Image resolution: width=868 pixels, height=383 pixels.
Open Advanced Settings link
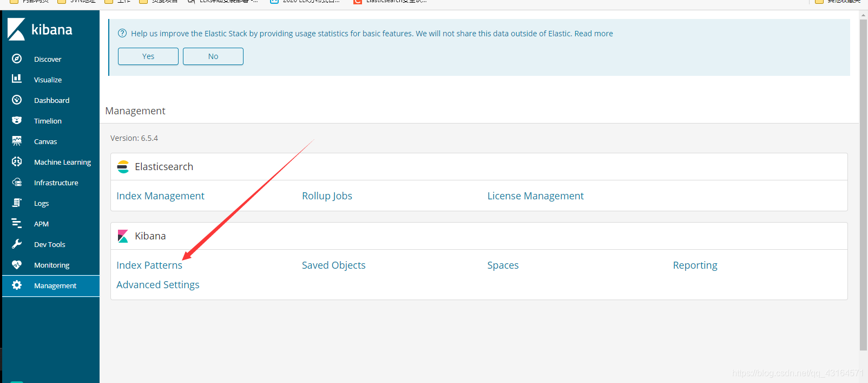tap(157, 285)
